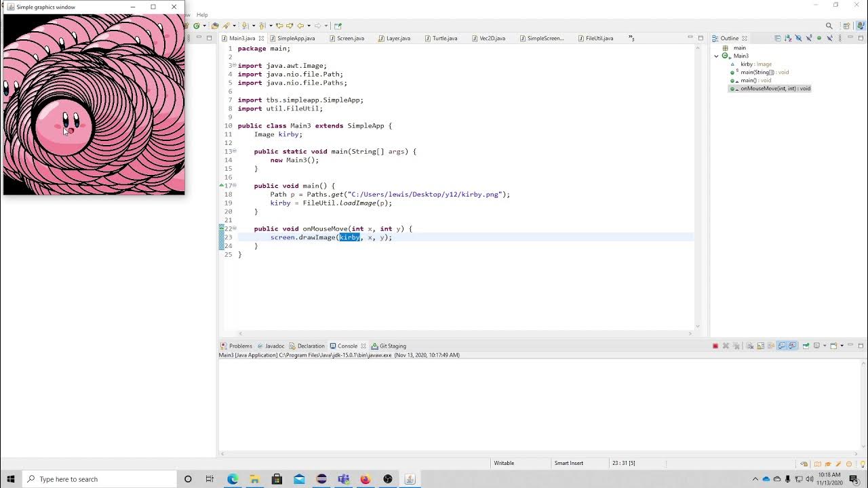Click the Open Perspective icon
The image size is (868, 488).
(x=846, y=26)
